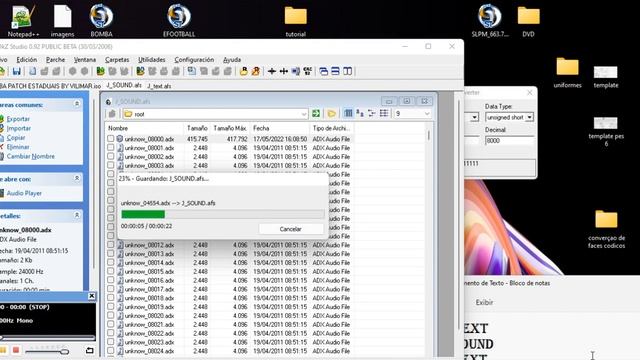Screen dimensions: 640x360
Task: Collapse the Se abre con panel
Action: coord(77,179)
